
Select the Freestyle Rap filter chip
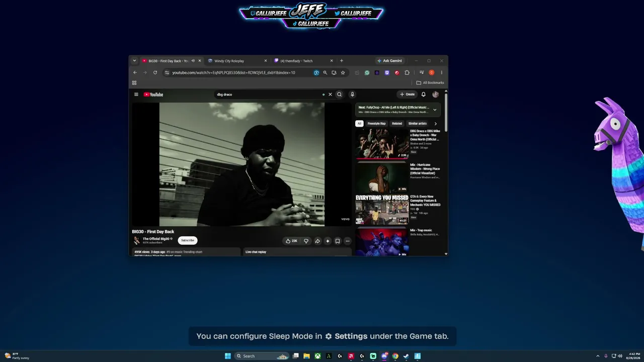tap(376, 123)
